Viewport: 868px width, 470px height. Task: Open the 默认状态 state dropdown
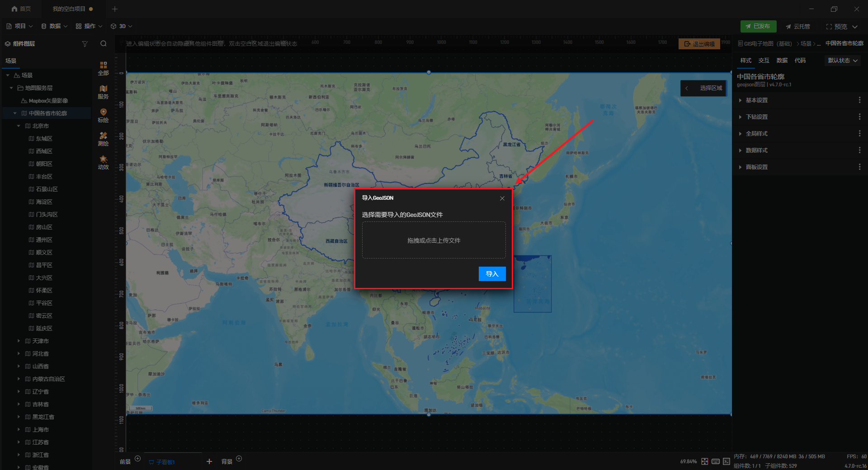click(x=842, y=61)
